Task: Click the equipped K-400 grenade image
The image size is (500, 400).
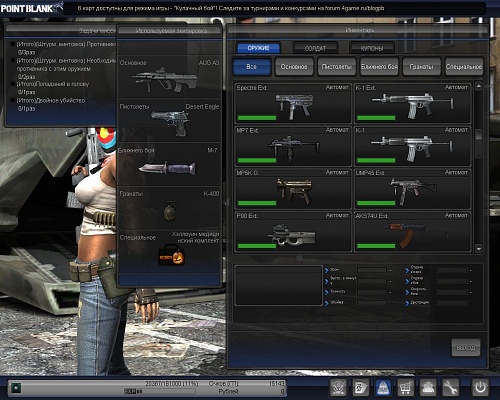Action: [x=170, y=211]
